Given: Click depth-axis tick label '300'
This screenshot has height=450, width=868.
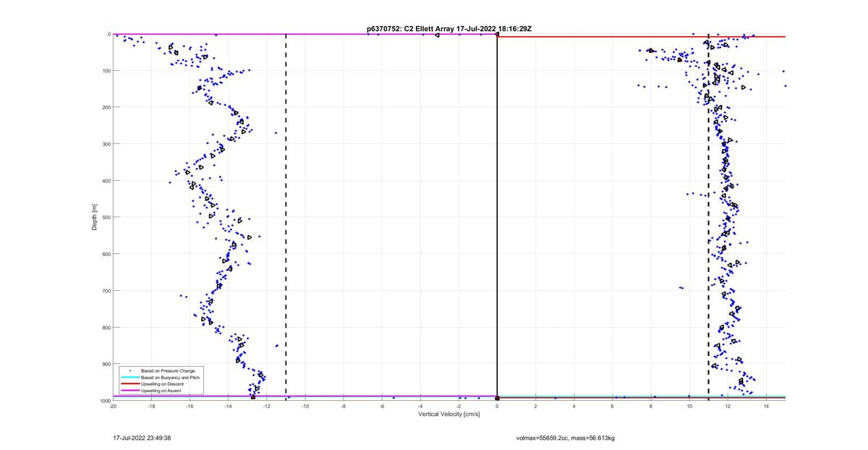Looking at the screenshot, I should click(x=106, y=144).
